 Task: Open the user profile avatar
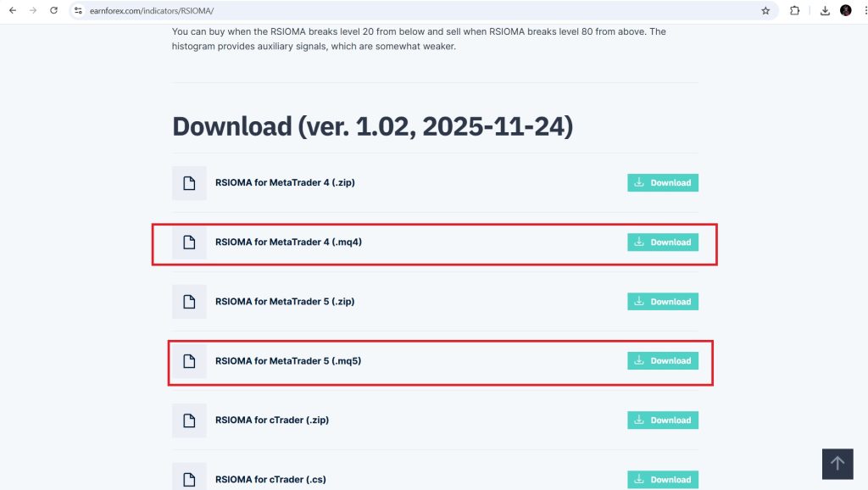coord(845,10)
